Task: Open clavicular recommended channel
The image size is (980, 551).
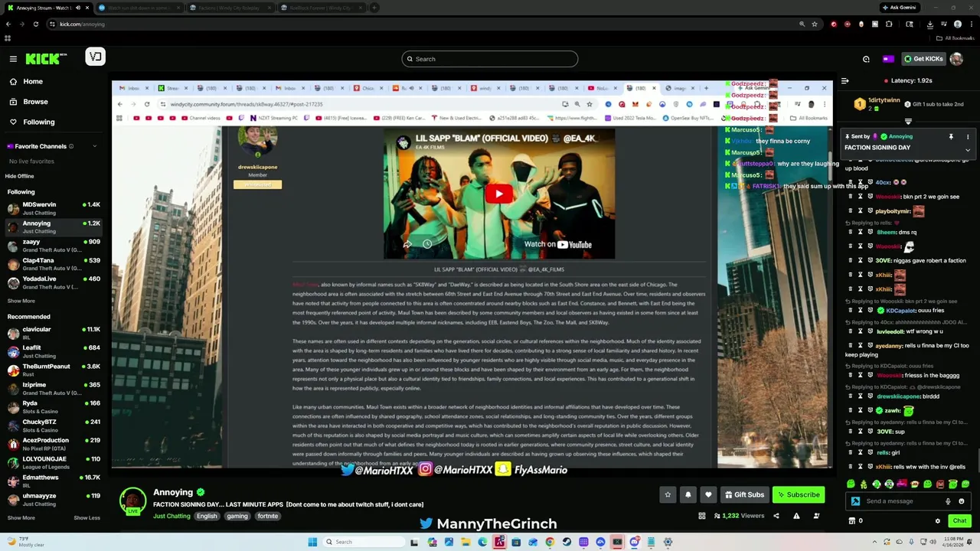Action: (54, 333)
